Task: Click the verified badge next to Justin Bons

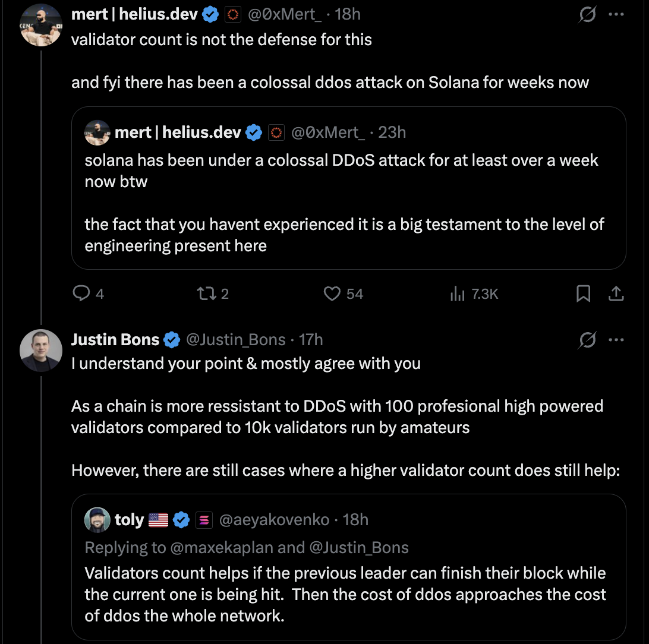Action: click(x=172, y=340)
